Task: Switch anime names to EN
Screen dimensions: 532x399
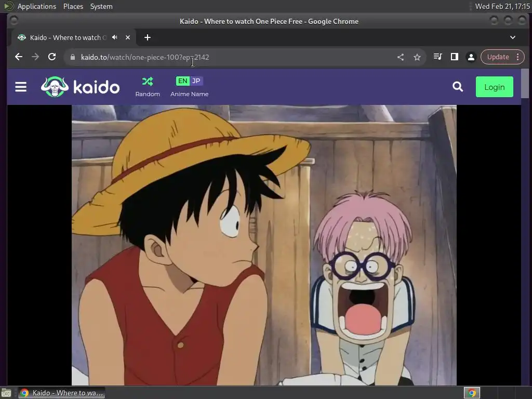Action: [182, 81]
